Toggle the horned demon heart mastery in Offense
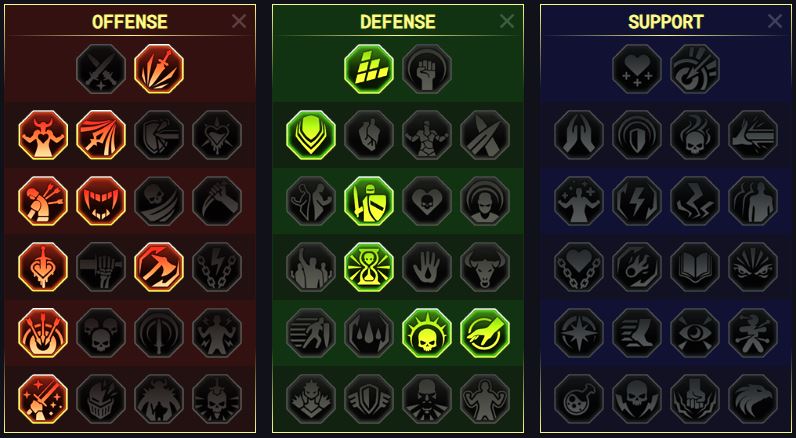Image resolution: width=796 pixels, height=438 pixels. [43, 135]
